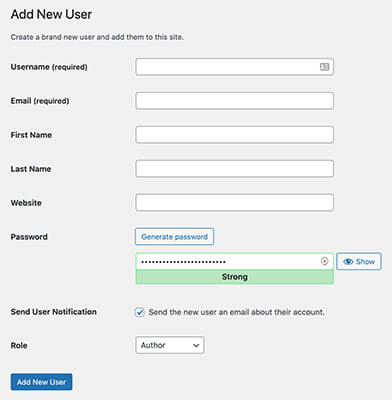Click the 'Website' form label
392x400 pixels.
pyautogui.click(x=26, y=203)
